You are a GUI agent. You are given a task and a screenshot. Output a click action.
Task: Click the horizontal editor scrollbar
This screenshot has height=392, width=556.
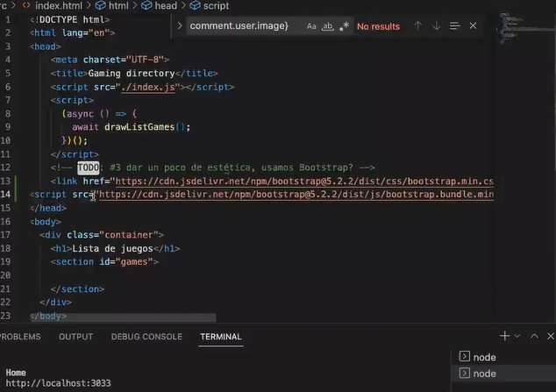pyautogui.click(x=123, y=317)
